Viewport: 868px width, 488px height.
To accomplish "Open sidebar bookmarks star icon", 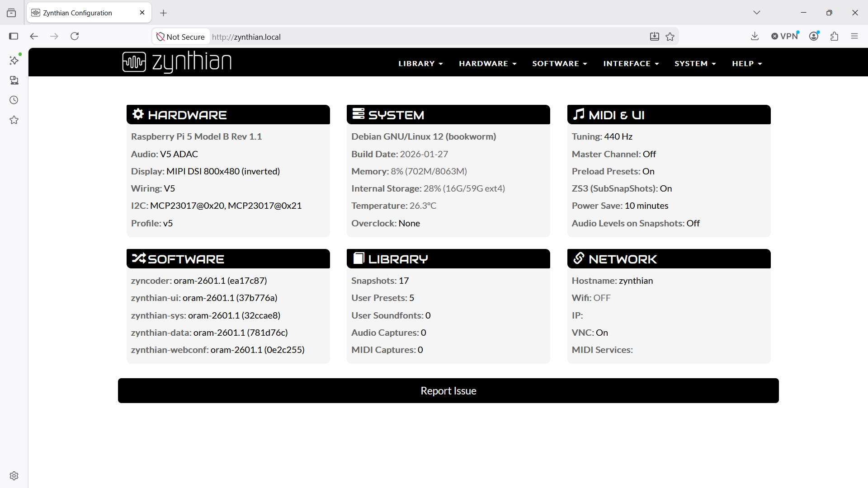I will (14, 120).
